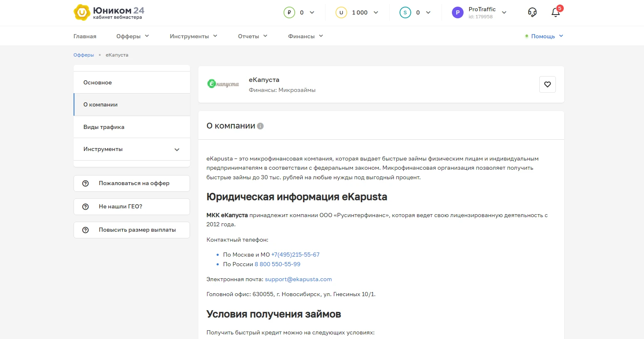Select the Виды трафика sidebar section
Image resolution: width=644 pixels, height=339 pixels.
click(132, 127)
